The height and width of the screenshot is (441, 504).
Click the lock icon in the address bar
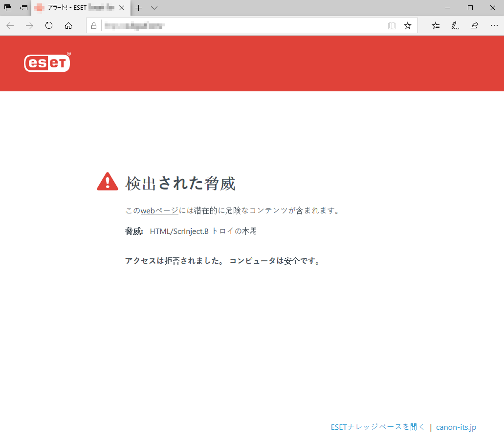pos(93,25)
